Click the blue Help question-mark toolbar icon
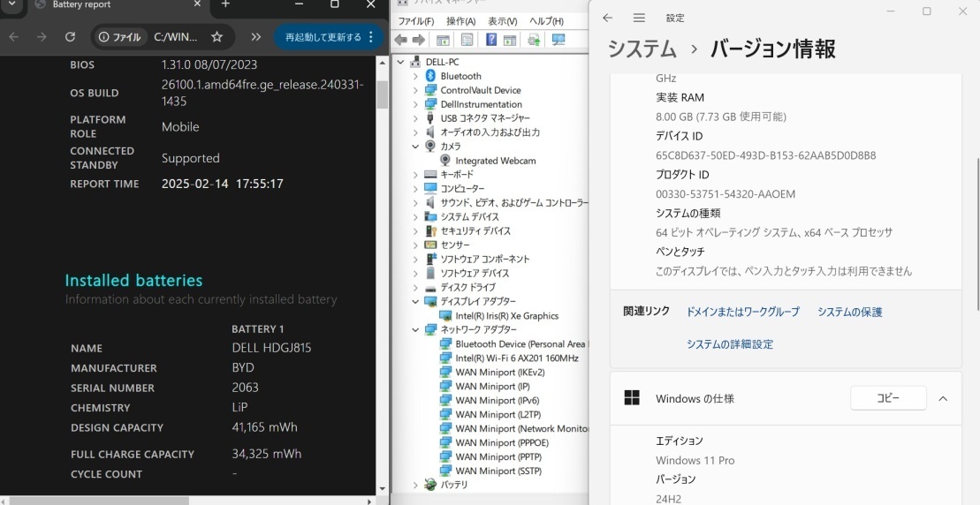The height and width of the screenshot is (505, 980). click(491, 40)
